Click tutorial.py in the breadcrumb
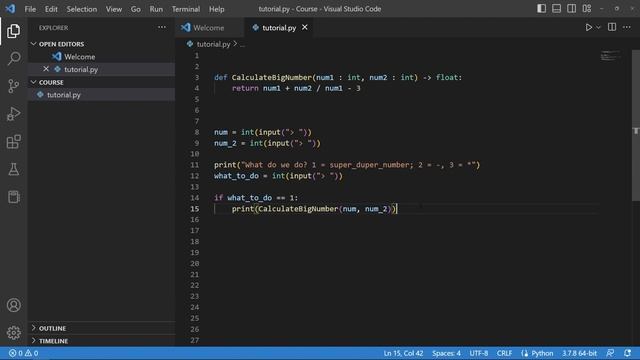Screen dimensions: 640x360 coord(213,44)
